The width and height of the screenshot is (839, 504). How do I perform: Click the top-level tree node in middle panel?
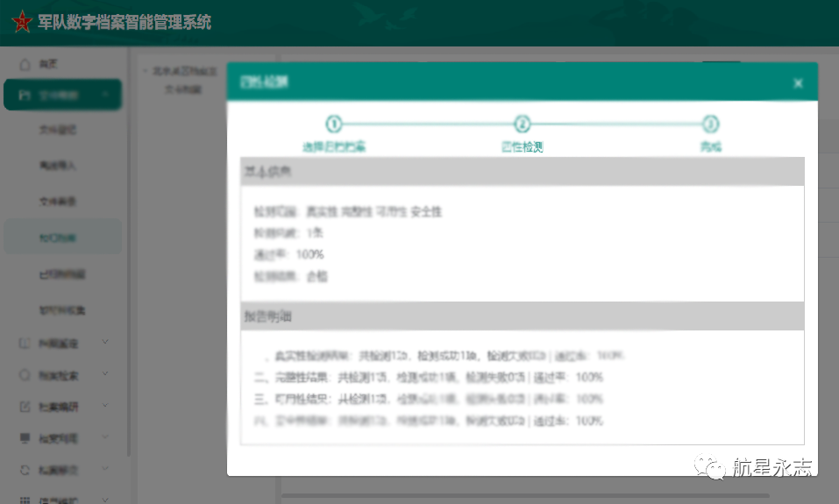(185, 71)
